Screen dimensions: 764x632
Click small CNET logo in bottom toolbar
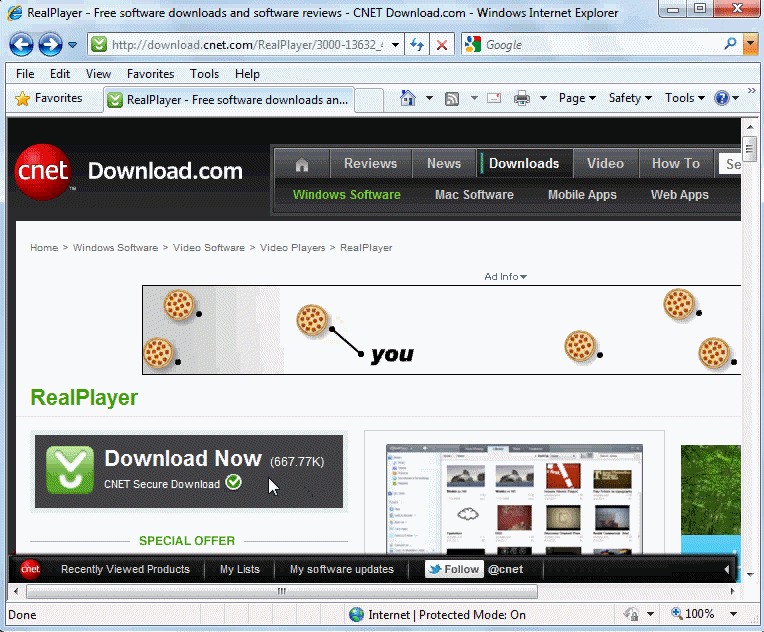click(x=30, y=569)
